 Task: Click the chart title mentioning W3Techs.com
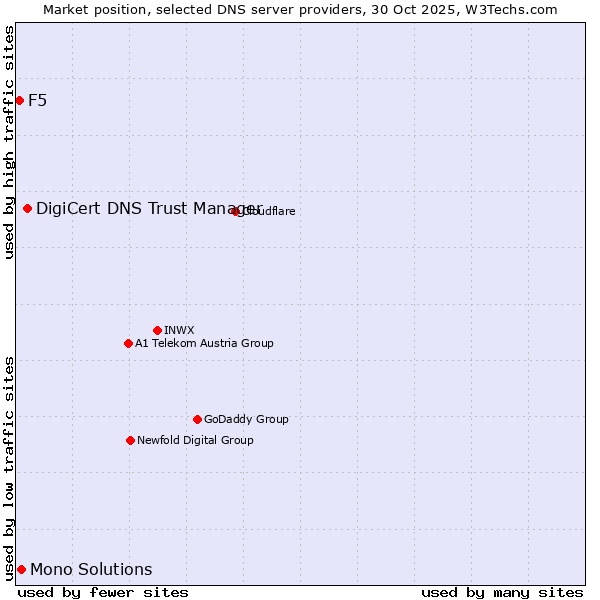point(300,9)
